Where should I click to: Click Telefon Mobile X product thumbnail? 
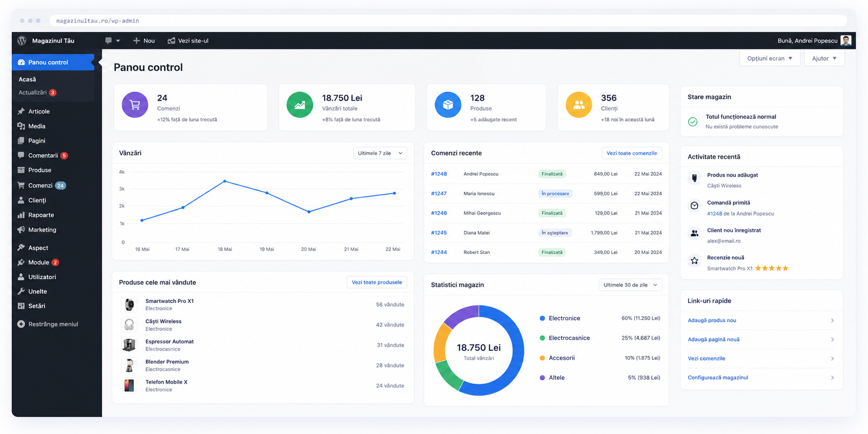tap(129, 386)
